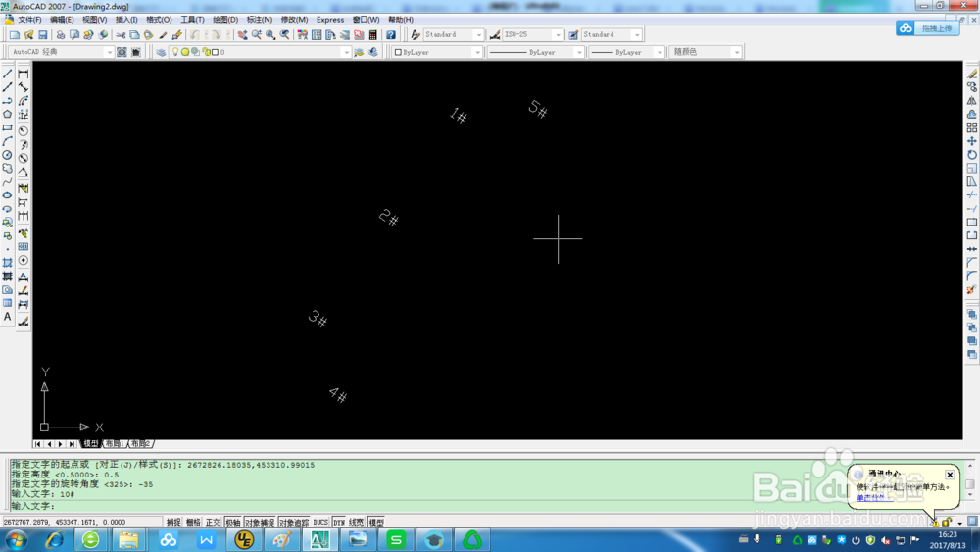Click the Help question mark icon
Viewport: 980px width, 552px height.
tap(391, 35)
